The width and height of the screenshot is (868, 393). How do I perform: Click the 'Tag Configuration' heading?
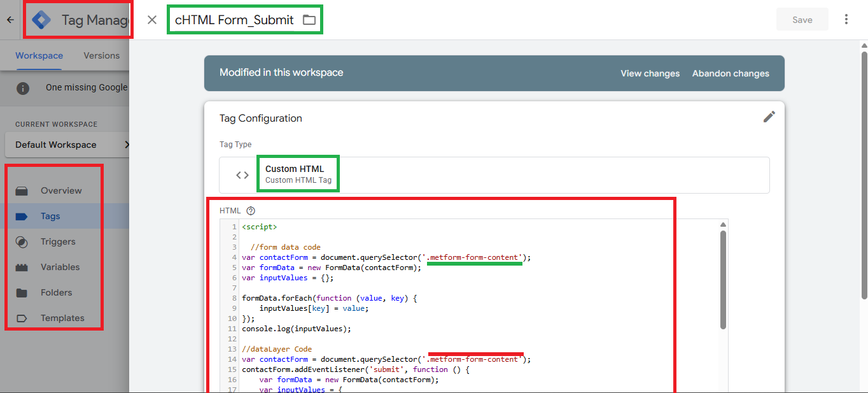(261, 118)
